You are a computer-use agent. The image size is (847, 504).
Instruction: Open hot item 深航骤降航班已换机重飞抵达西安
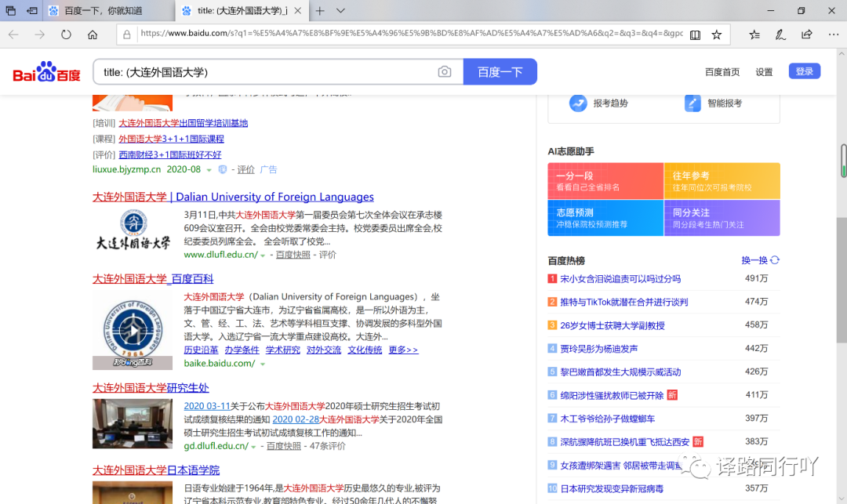pos(624,442)
